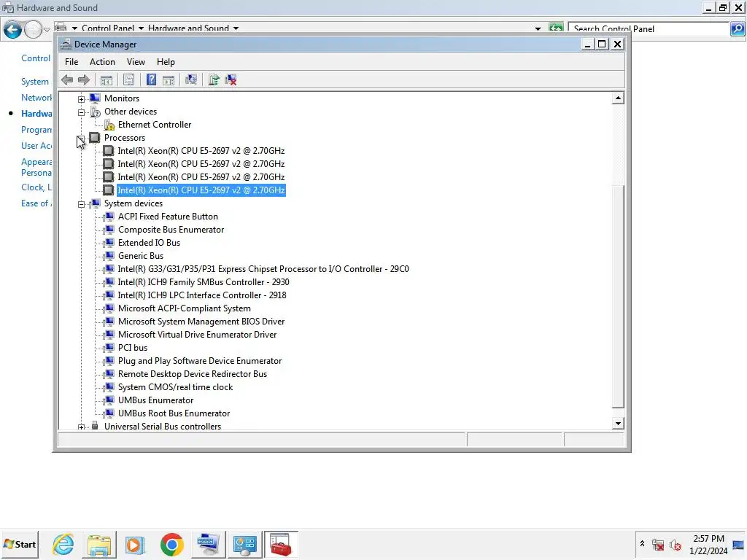Open the View menu

click(136, 62)
